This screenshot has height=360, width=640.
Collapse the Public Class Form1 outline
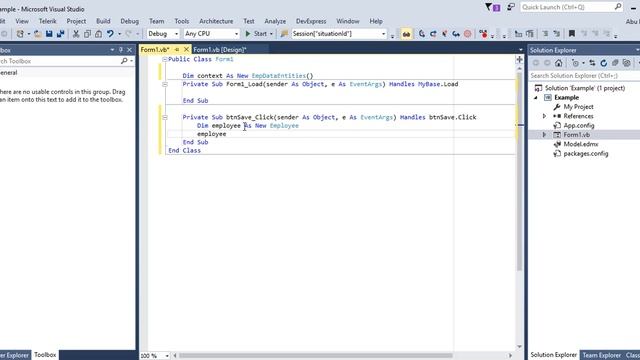[165, 59]
